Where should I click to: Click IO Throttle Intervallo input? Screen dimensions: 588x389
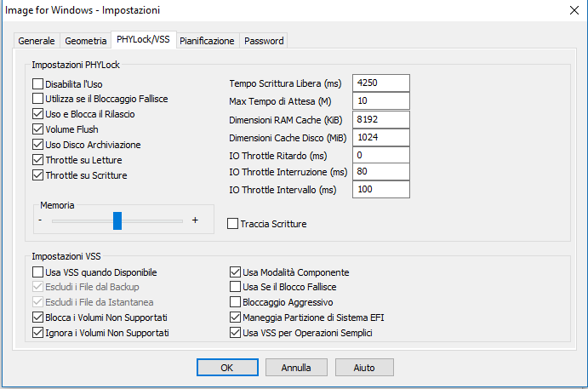click(x=381, y=190)
